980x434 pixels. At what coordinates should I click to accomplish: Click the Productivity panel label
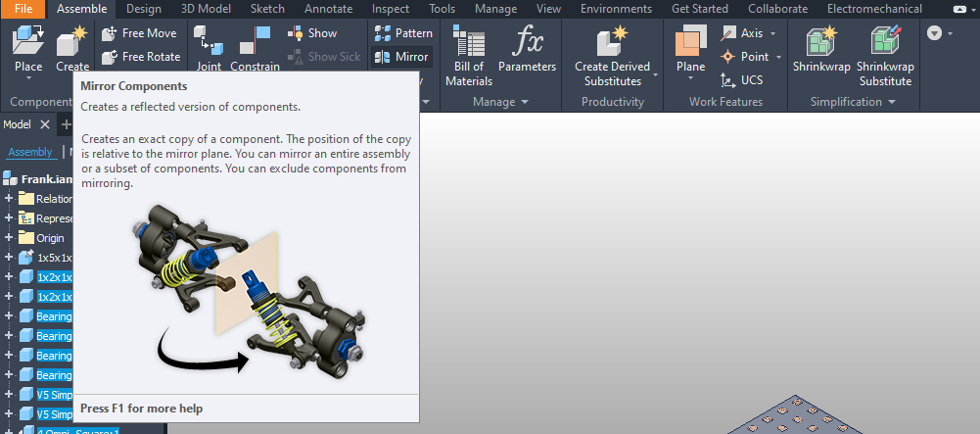coord(613,101)
